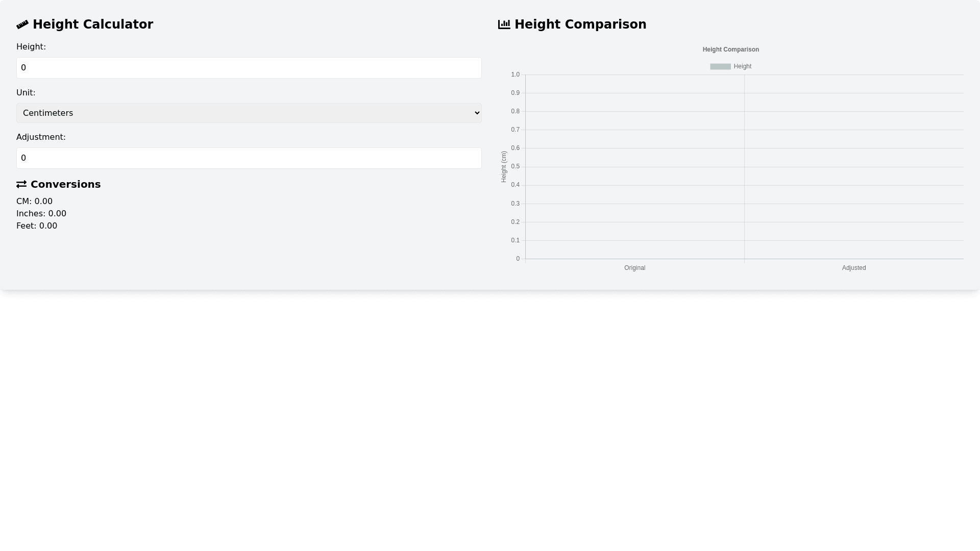Click the Height (cm) y-axis title
980x551 pixels.
tap(504, 167)
